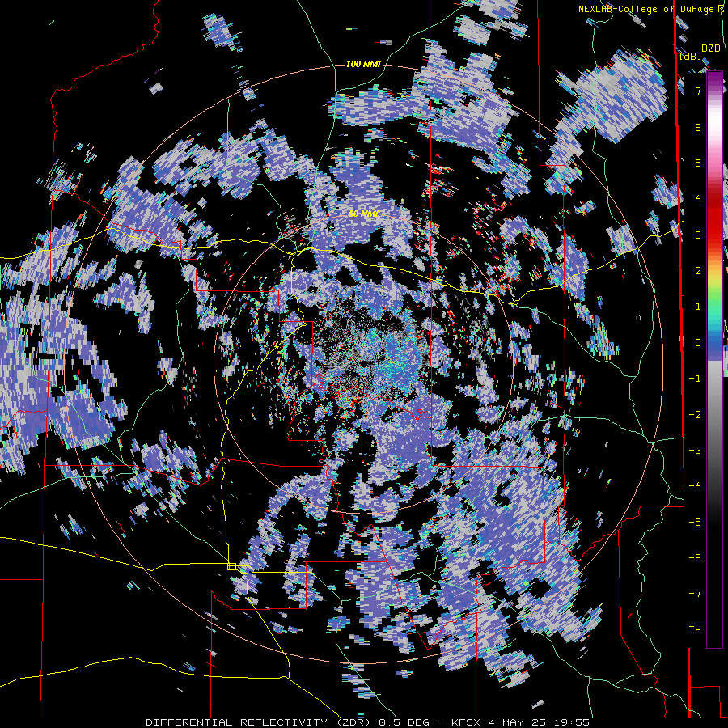Click the "50 NMI" range ring label
The image size is (728, 728).
363,214
